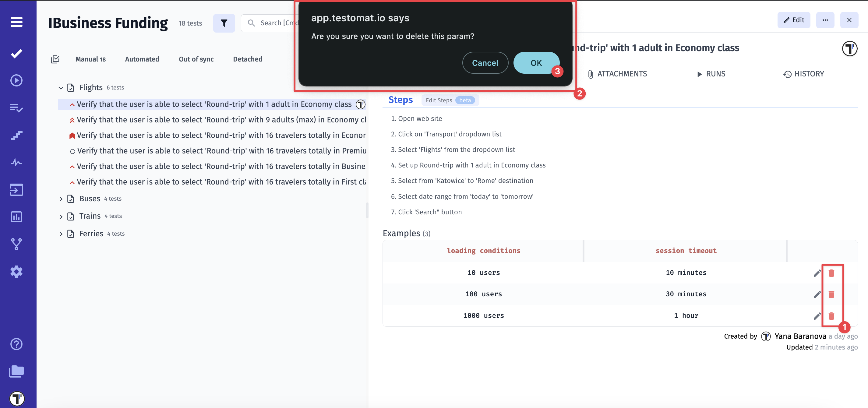Delete the '1000 users' example row
Viewport: 868px width, 408px height.
(831, 316)
